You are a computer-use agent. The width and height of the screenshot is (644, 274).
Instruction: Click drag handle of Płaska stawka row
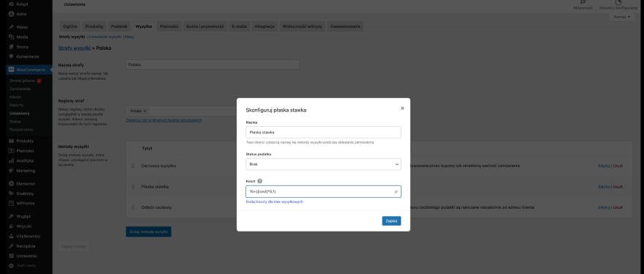133,187
